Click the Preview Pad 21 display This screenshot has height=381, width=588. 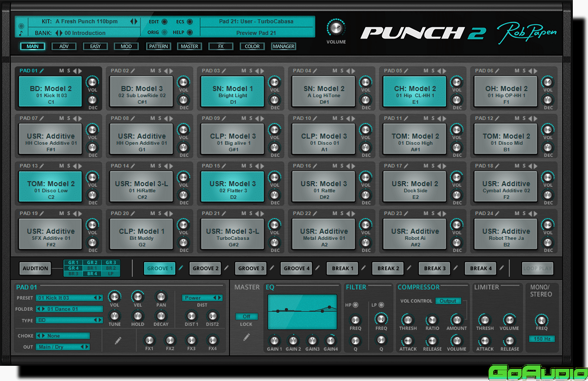pyautogui.click(x=257, y=32)
